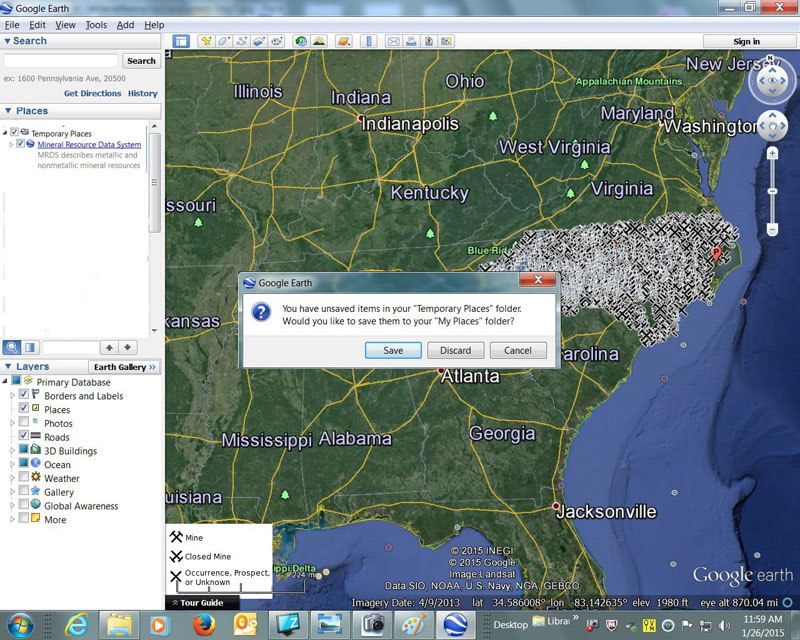Click Discard in the dialog
Image resolution: width=800 pixels, height=640 pixels.
tap(456, 351)
